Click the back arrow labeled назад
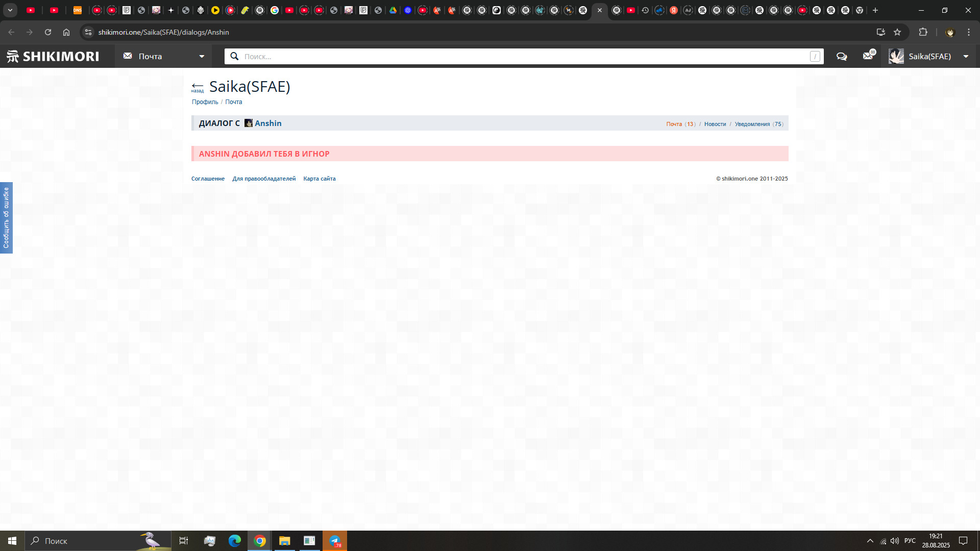 point(197,87)
